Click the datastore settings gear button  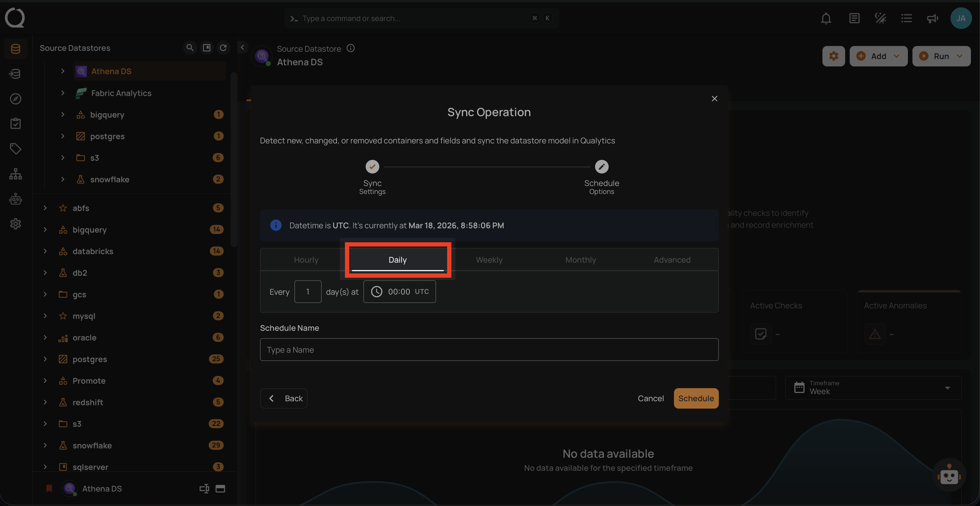(833, 56)
